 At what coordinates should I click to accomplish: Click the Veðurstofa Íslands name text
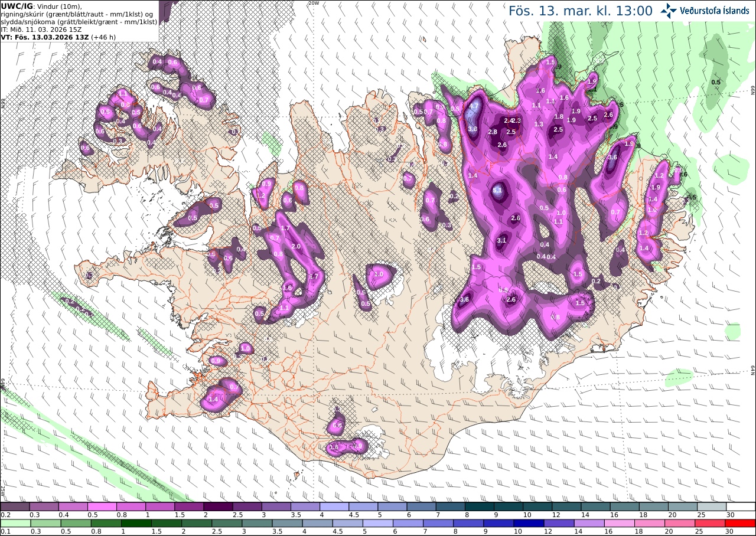point(714,11)
